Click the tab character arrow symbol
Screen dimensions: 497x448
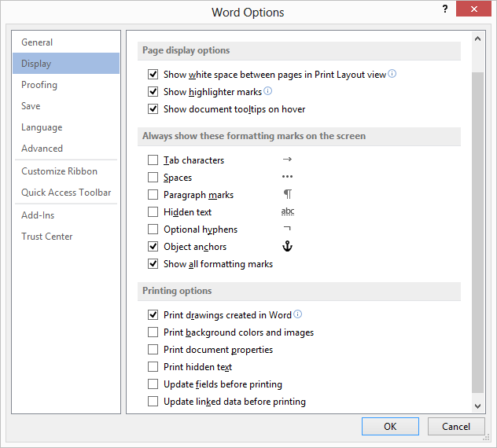[x=287, y=159]
